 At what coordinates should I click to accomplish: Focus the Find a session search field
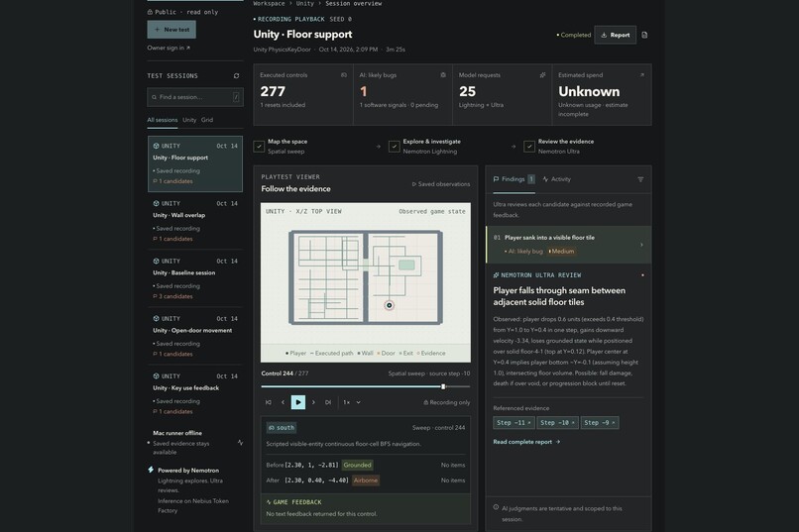coord(195,97)
